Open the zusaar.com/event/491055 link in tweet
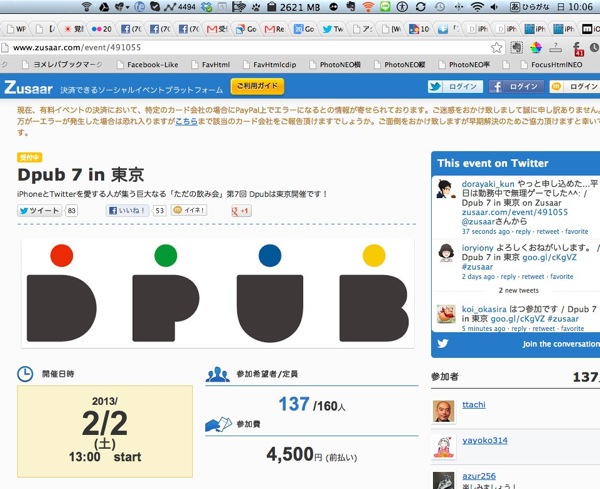The image size is (600, 489). tap(515, 212)
